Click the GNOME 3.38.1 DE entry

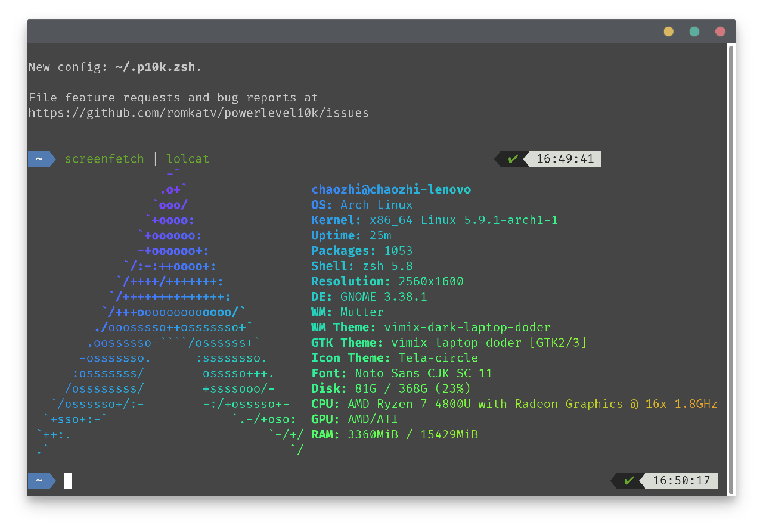[383, 297]
